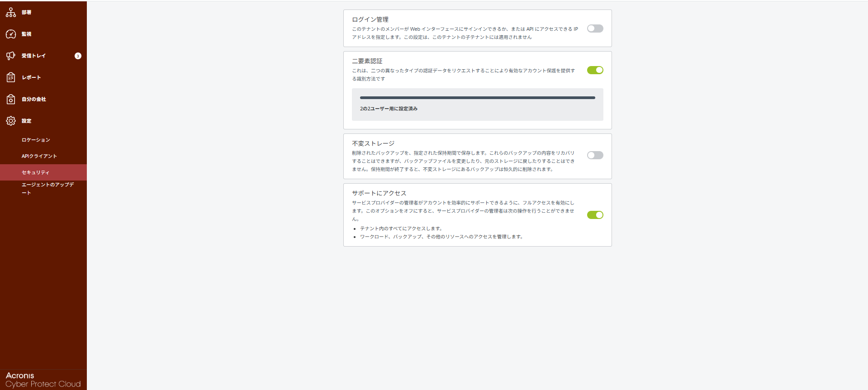Enable the ログイン管理 toggle
The height and width of the screenshot is (390, 868).
click(595, 29)
